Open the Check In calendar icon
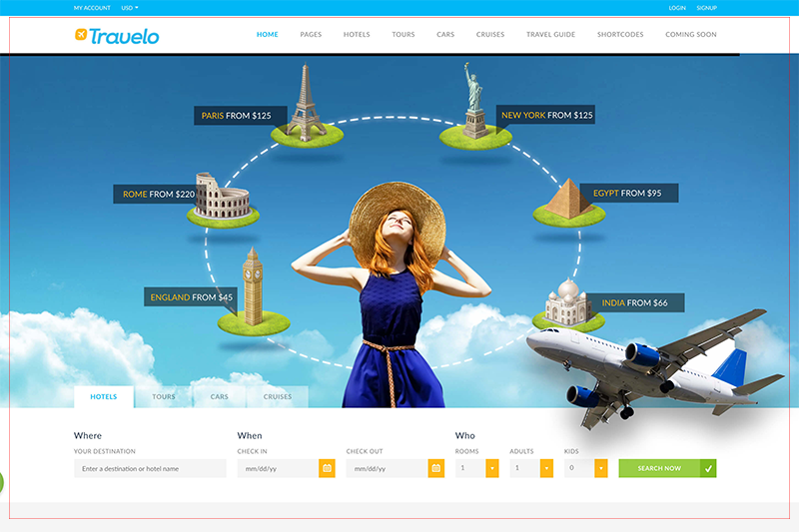 point(327,468)
